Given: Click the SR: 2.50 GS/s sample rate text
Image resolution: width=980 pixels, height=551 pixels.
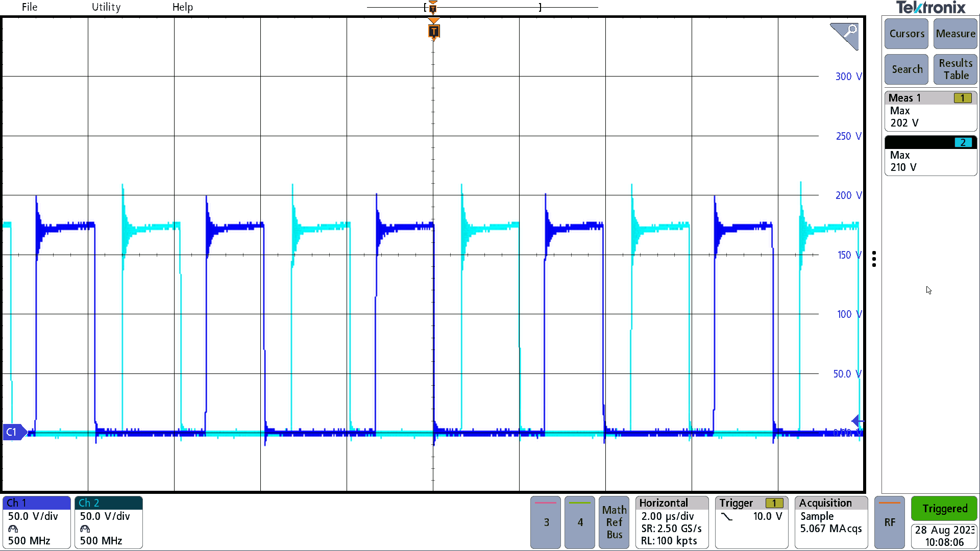Looking at the screenshot, I should 671,529.
